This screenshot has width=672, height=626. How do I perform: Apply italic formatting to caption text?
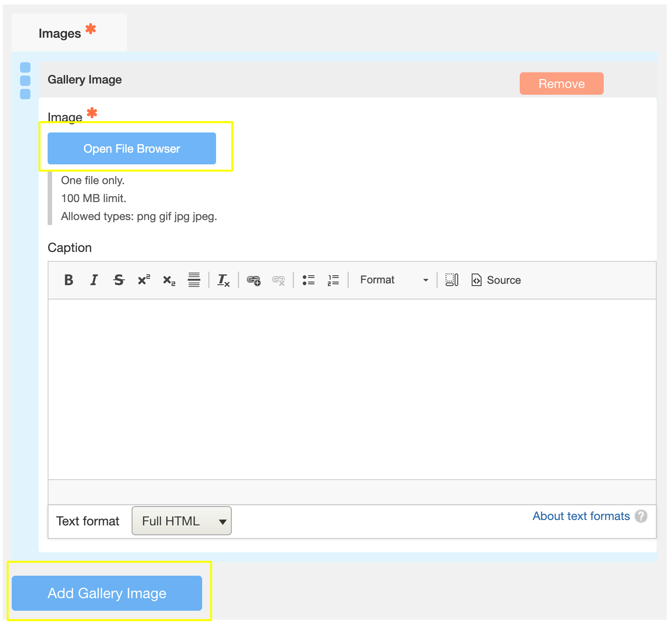(94, 280)
